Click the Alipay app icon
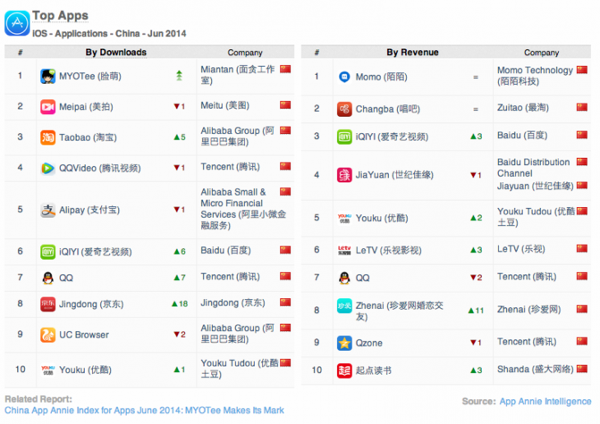The height and width of the screenshot is (424, 600). click(x=48, y=210)
